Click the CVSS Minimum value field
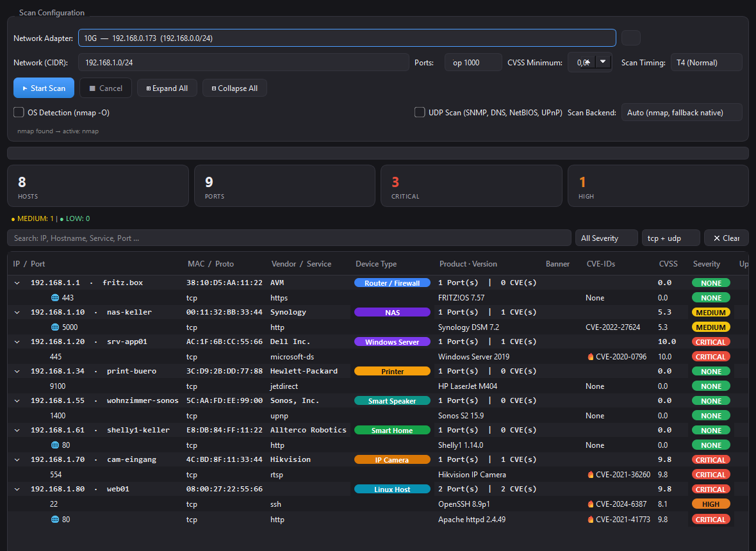Image resolution: width=756 pixels, height=551 pixels. pyautogui.click(x=582, y=63)
